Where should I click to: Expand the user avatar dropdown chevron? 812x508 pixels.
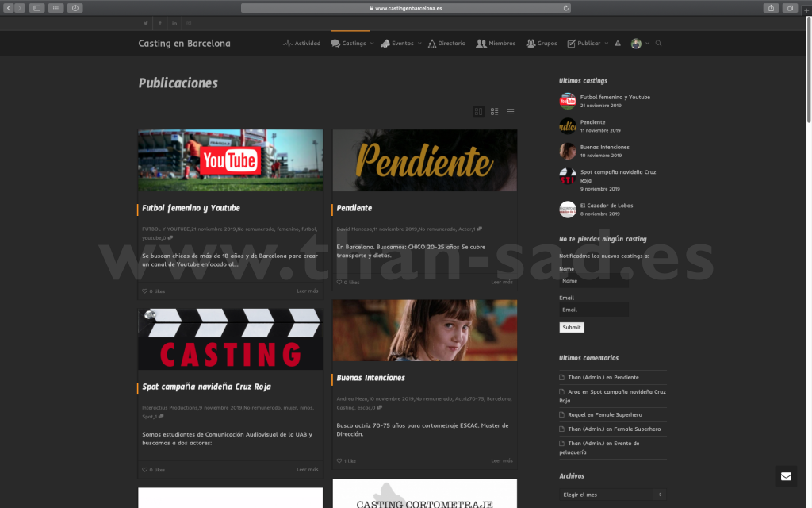click(x=647, y=44)
